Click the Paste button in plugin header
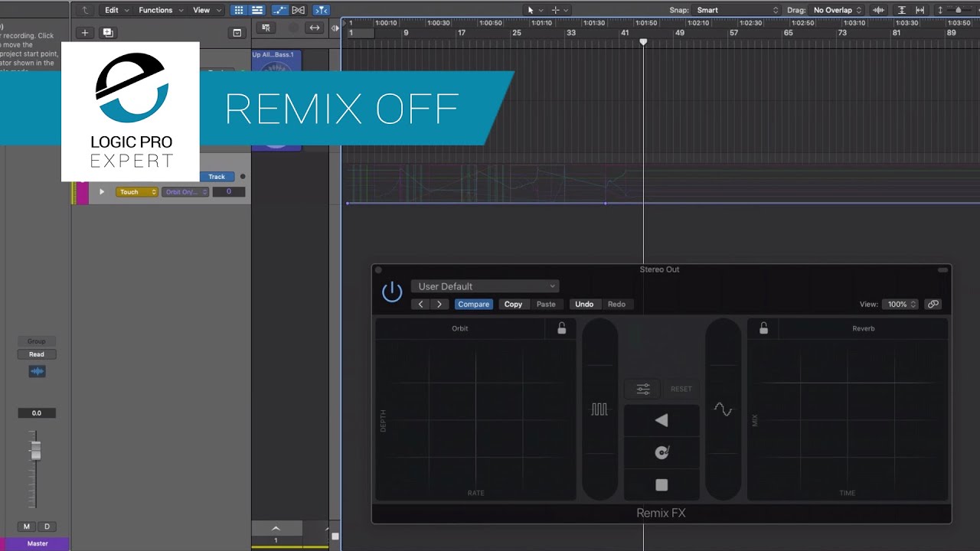 point(546,304)
